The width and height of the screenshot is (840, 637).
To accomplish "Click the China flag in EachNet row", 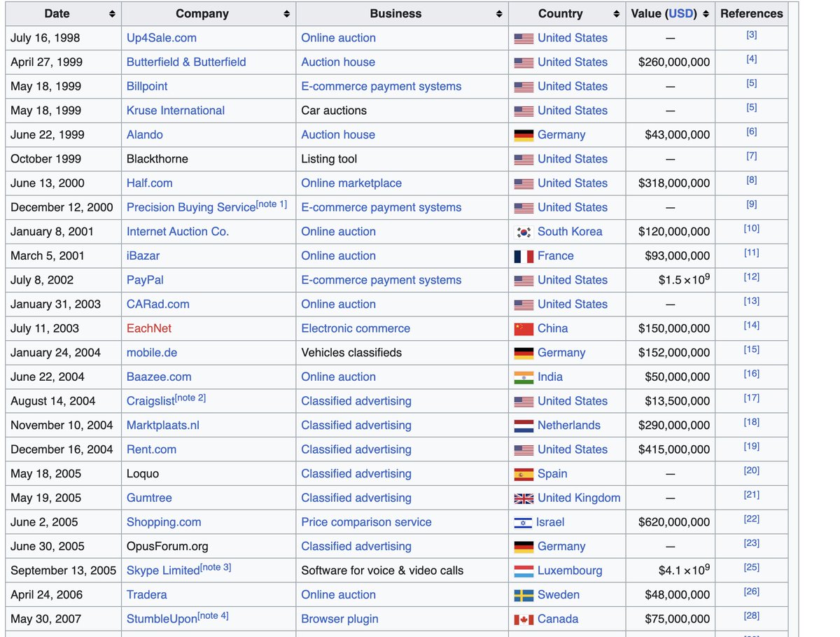I will click(524, 329).
